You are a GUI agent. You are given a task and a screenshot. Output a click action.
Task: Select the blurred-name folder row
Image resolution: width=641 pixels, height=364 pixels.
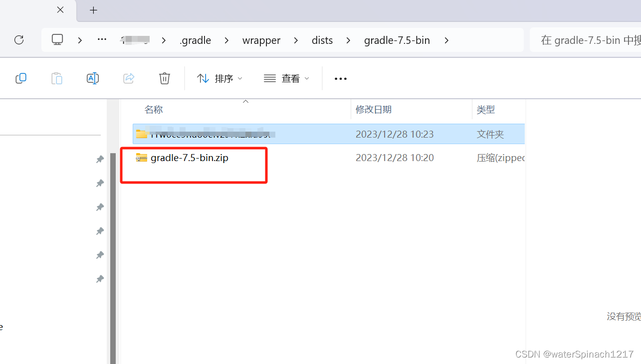[x=329, y=134]
